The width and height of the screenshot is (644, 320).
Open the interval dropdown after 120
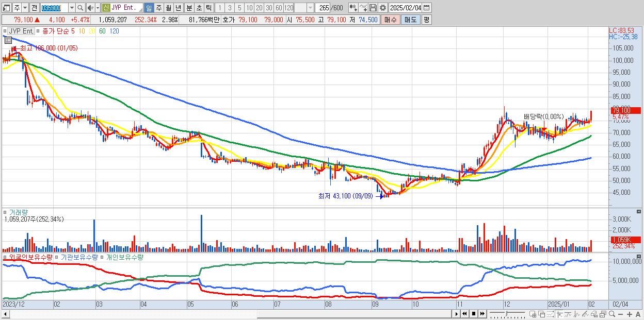coord(310,8)
